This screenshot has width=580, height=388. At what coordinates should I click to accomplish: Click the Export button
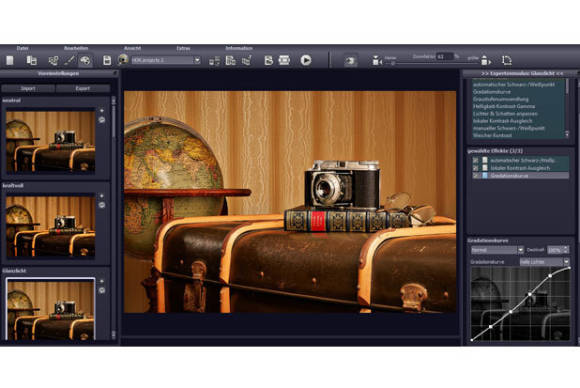point(82,88)
